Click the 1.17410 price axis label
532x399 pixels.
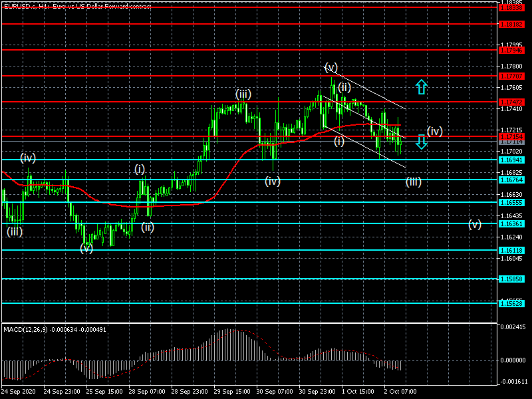point(511,109)
